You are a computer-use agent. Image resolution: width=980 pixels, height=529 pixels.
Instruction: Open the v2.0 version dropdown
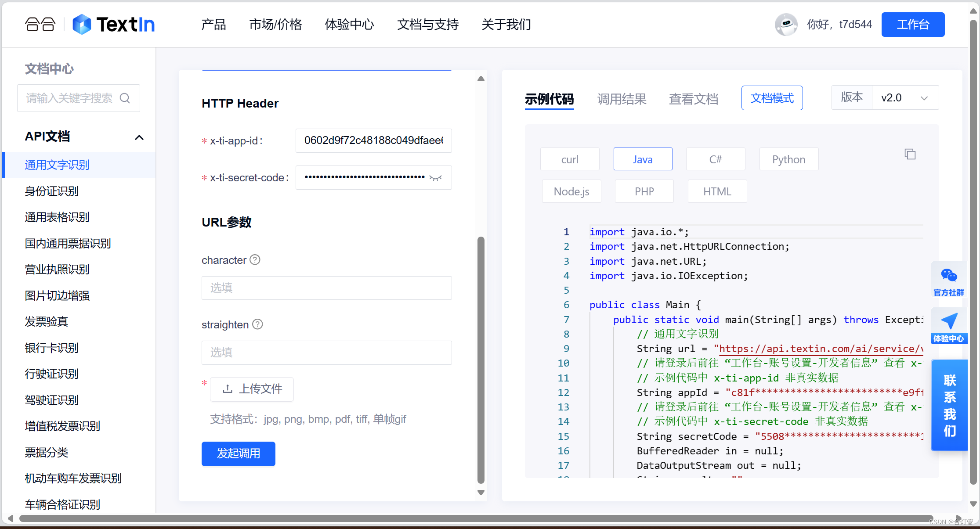pyautogui.click(x=904, y=97)
